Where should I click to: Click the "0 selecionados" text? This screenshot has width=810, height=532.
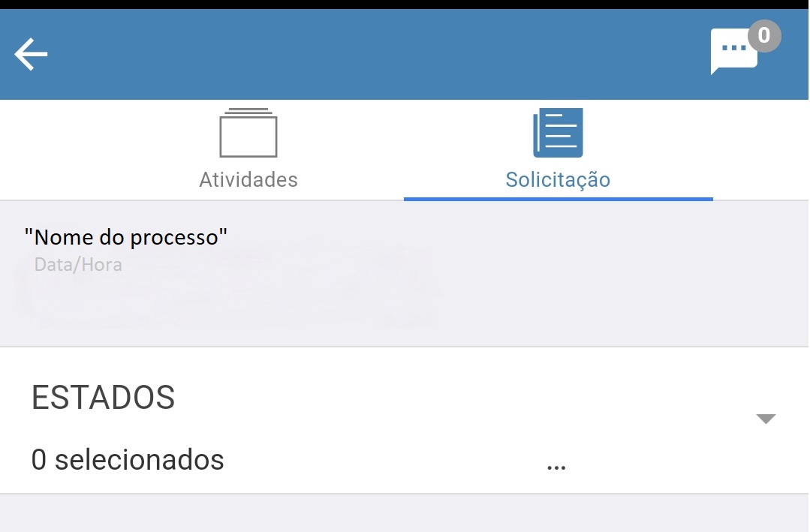point(128,459)
